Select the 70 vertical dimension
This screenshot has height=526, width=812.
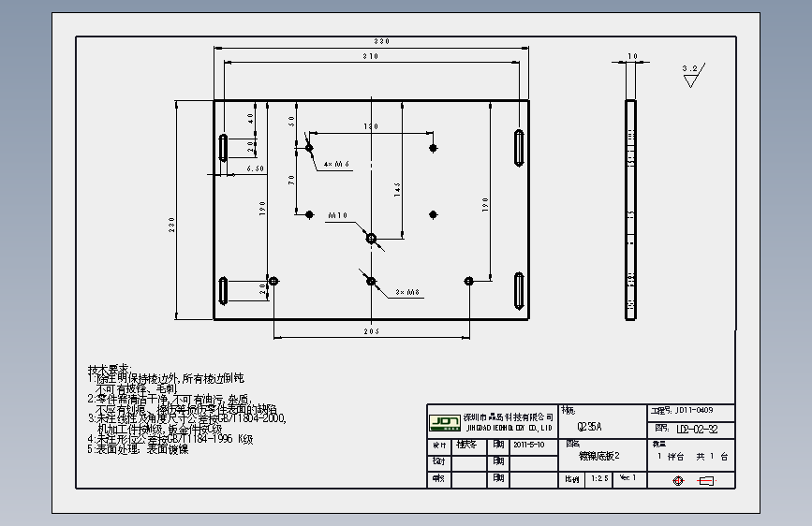point(291,180)
